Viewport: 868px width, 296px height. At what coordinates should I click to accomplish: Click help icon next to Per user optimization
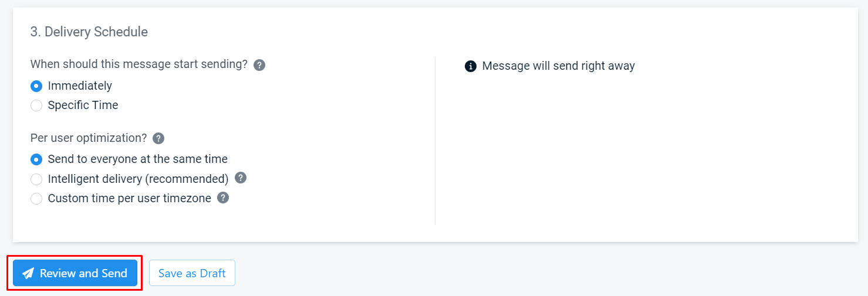coord(158,138)
